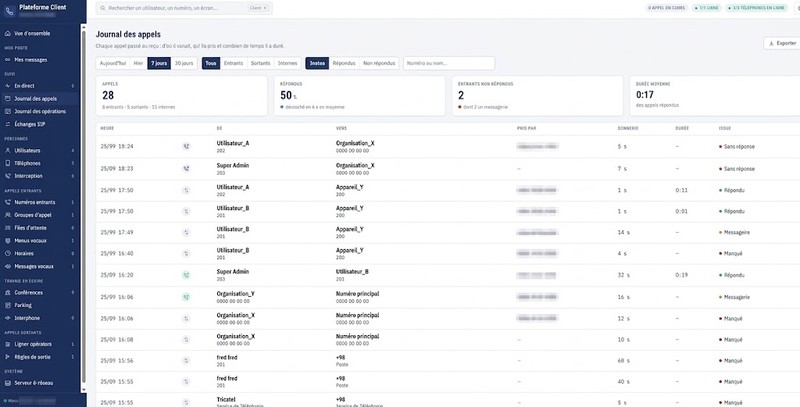
Task: Go to Horaires menu item
Action: [x=40, y=253]
